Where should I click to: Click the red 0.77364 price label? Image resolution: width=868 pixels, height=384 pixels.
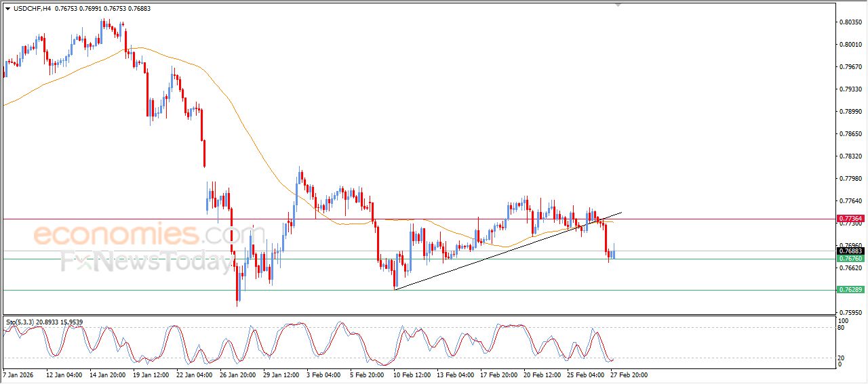850,219
